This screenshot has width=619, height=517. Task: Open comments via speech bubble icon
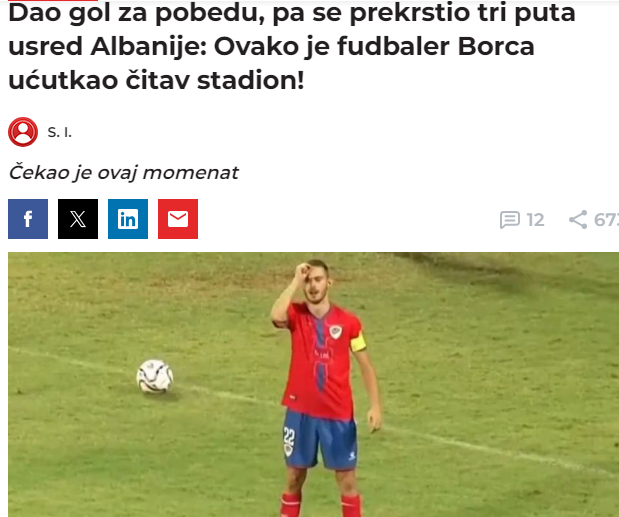(510, 220)
